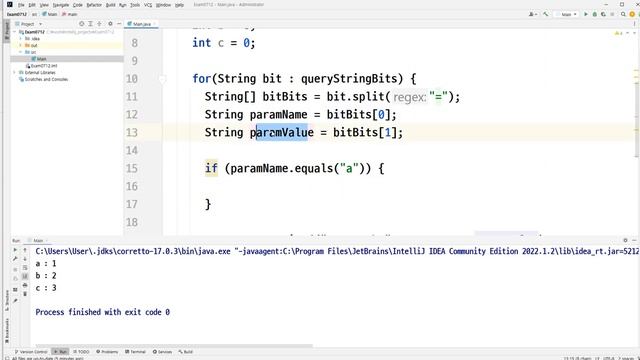Screen dimensions: 640x360
Task: Click the wrench icon in Run panel
Action: [15, 259]
